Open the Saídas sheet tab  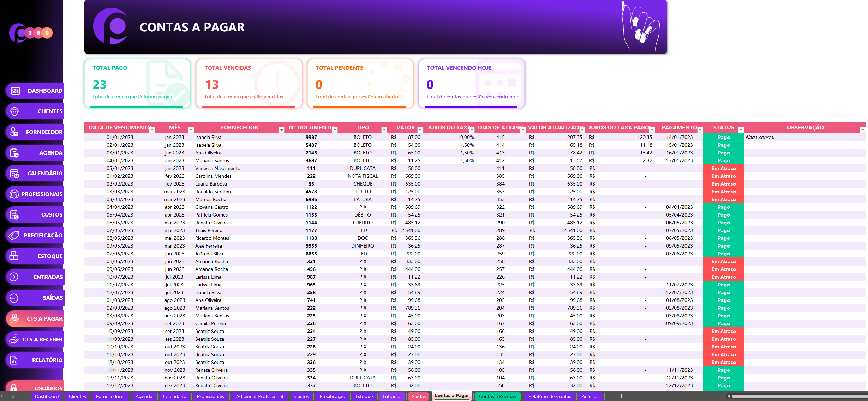pos(419,396)
